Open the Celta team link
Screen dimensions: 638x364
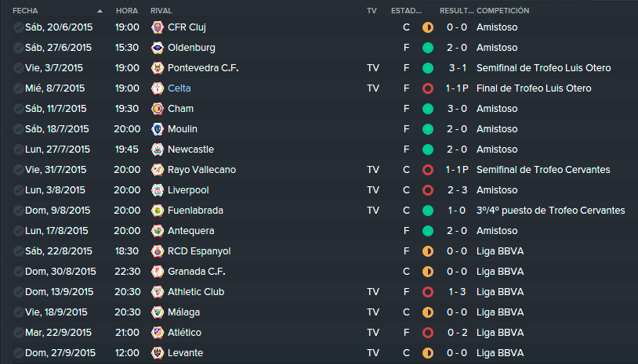coord(179,88)
